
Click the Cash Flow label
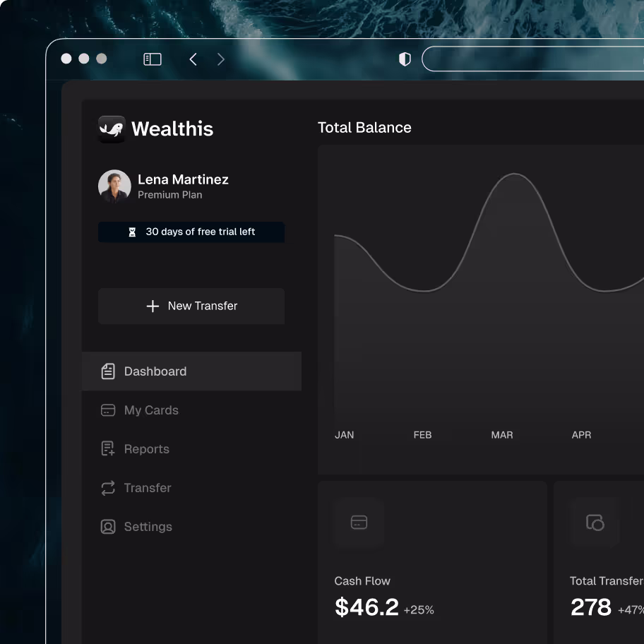362,580
